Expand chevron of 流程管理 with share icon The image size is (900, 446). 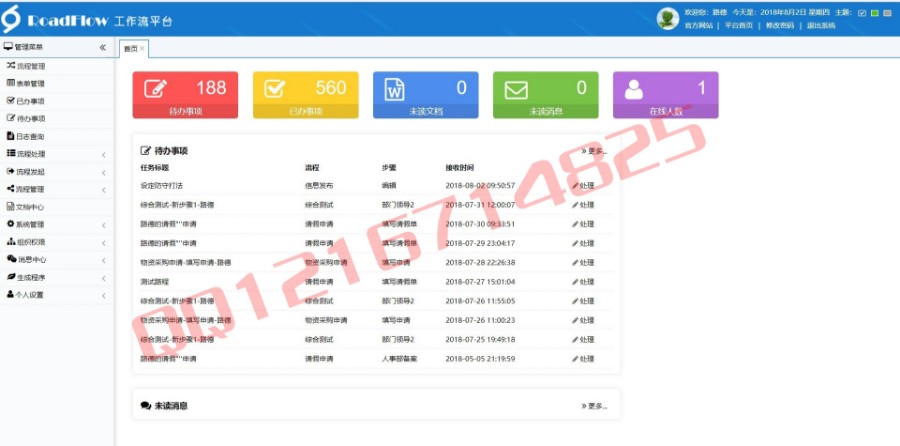(x=104, y=190)
